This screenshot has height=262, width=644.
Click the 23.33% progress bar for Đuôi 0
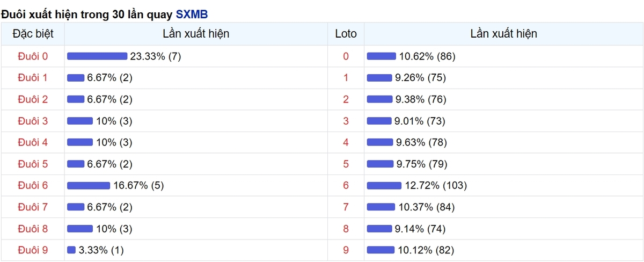pos(97,56)
